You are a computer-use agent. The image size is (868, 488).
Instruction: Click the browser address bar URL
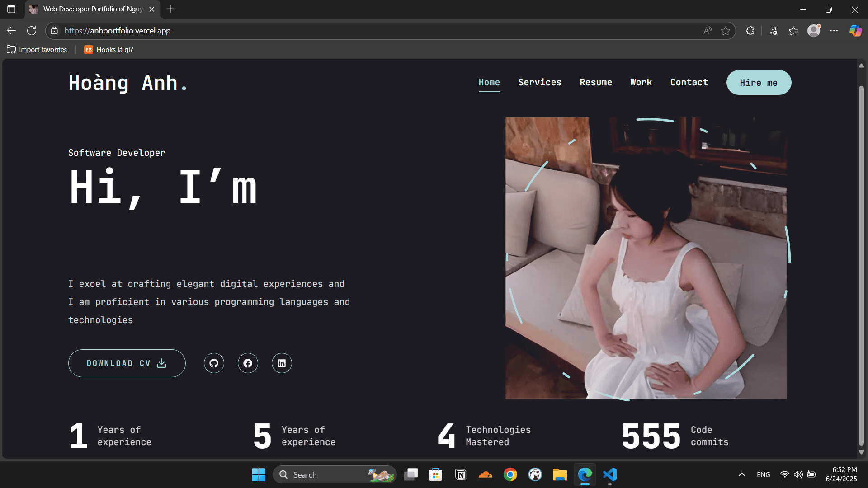pos(118,31)
